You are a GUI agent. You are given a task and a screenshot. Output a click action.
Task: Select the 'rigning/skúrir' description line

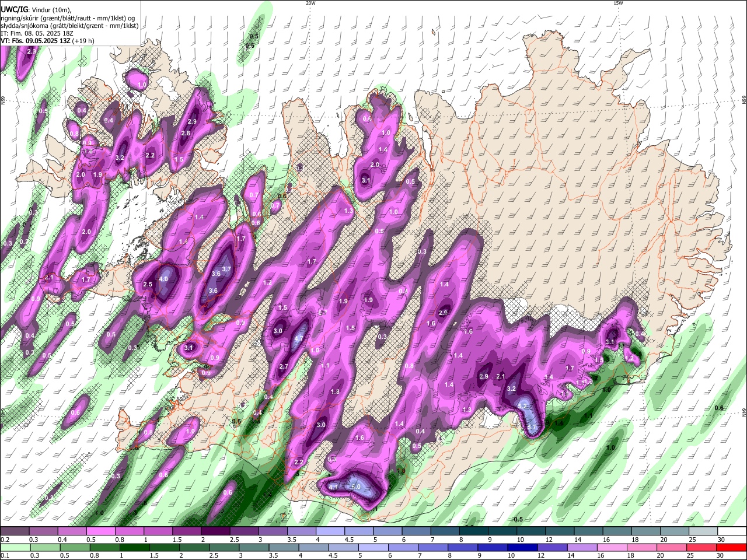[67, 18]
